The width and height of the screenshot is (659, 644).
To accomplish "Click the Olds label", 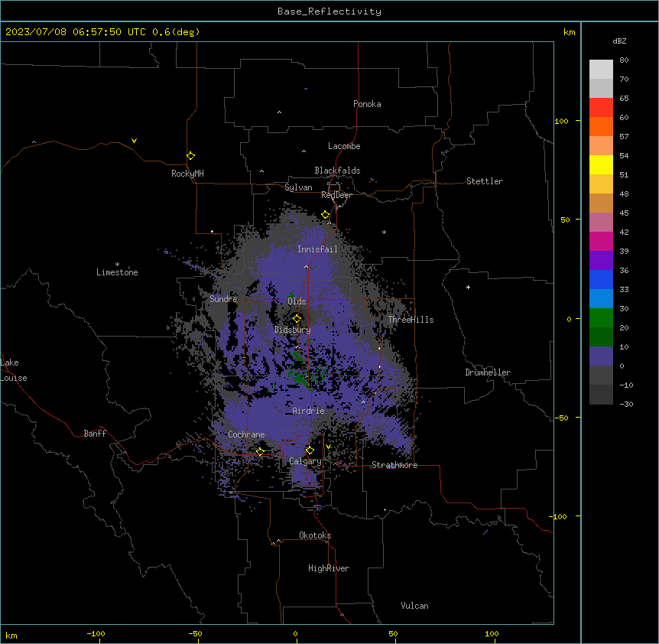I will pos(297,301).
